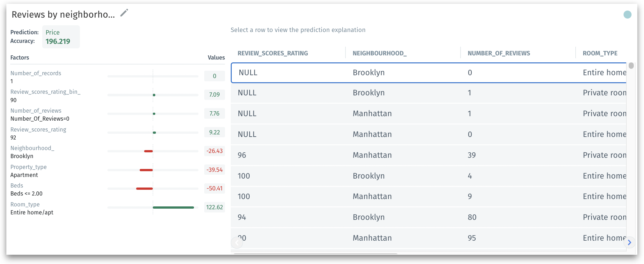Click the table's vertical scrollbar thumb
This screenshot has height=264, width=644.
tap(631, 66)
